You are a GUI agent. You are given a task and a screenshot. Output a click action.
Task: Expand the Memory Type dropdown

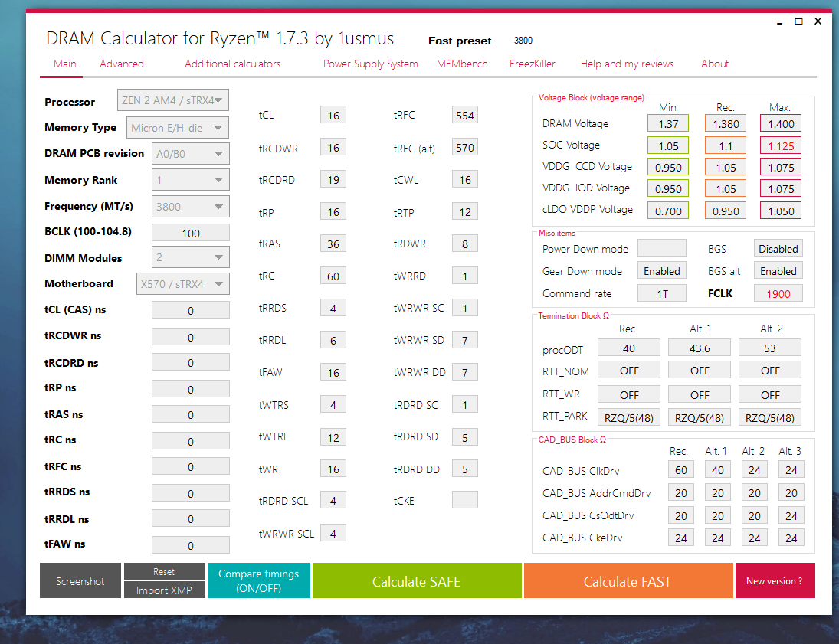pyautogui.click(x=178, y=128)
